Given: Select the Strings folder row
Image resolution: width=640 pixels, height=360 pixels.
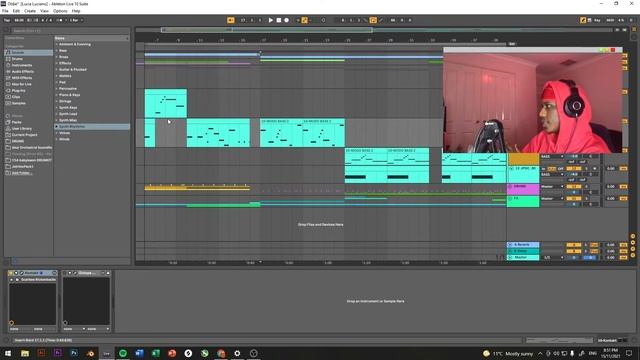Looking at the screenshot, I should [x=92, y=101].
